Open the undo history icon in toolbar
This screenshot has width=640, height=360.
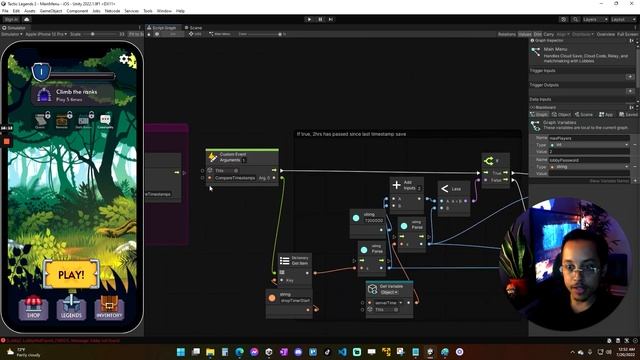click(564, 19)
